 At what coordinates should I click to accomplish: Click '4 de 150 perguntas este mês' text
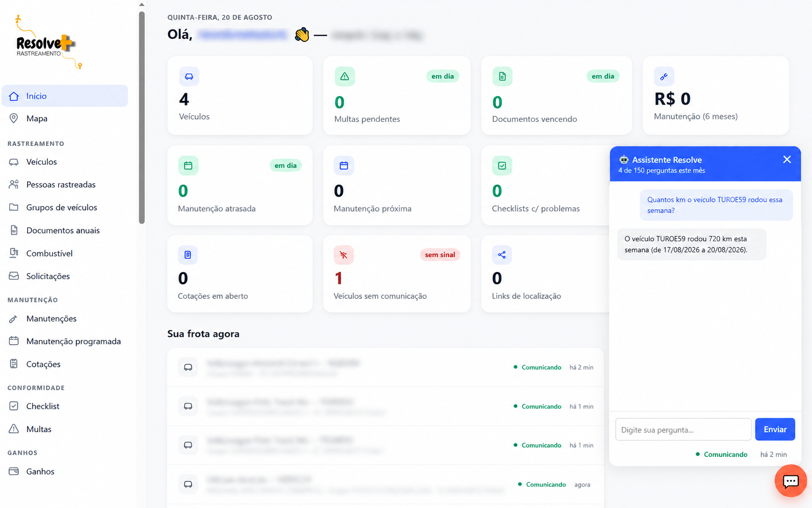tap(661, 171)
